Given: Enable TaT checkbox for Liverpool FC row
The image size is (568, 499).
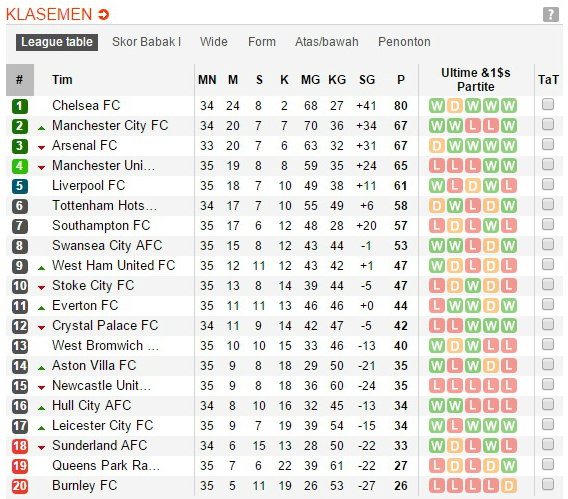Looking at the screenshot, I should [x=548, y=184].
